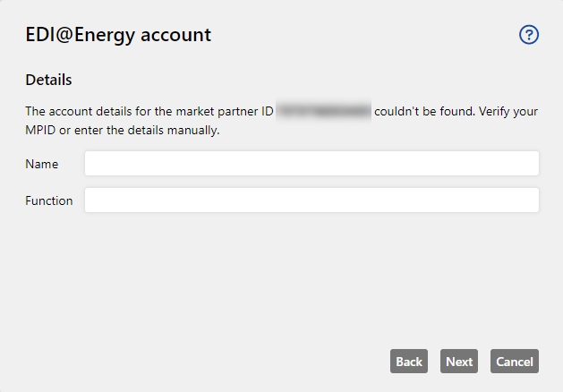
Task: Click the blurred market partner ID value
Action: coord(323,111)
